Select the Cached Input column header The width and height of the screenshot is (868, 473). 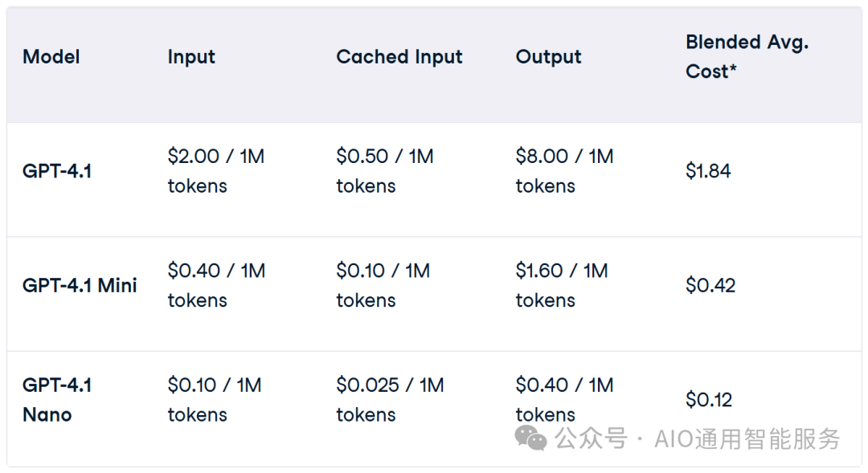[399, 57]
